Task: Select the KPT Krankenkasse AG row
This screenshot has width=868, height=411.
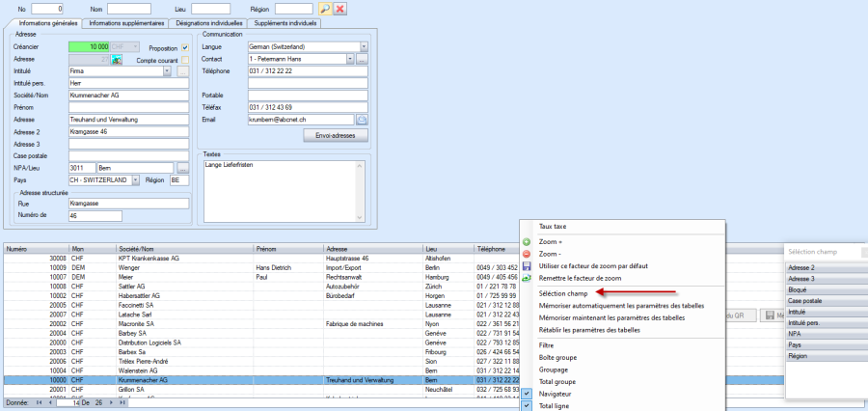Action: pos(261,259)
